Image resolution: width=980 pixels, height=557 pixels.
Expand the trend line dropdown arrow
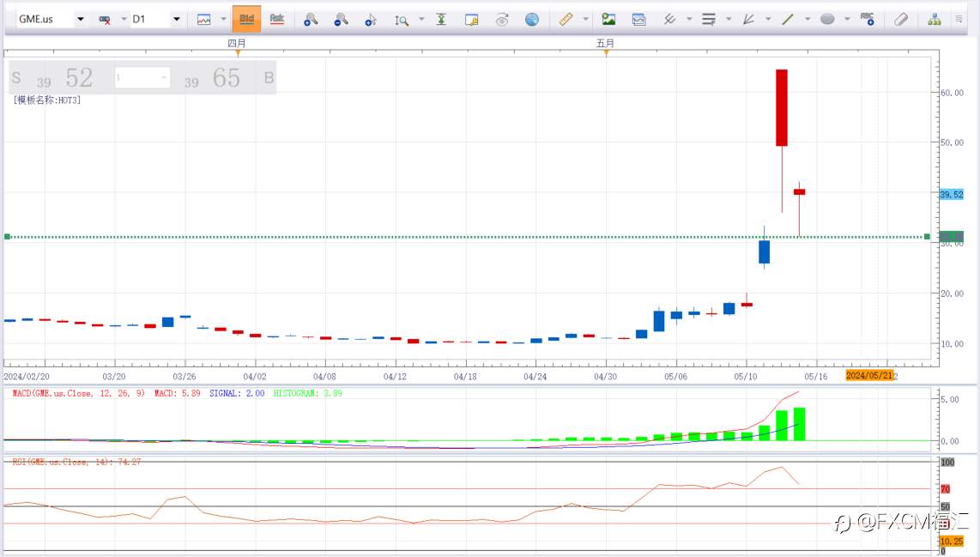[808, 20]
